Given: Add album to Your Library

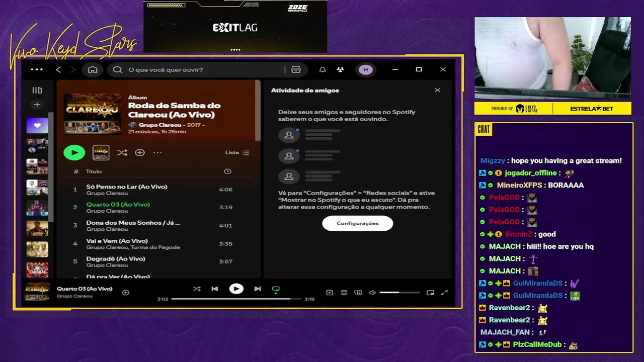Looking at the screenshot, I should [140, 152].
